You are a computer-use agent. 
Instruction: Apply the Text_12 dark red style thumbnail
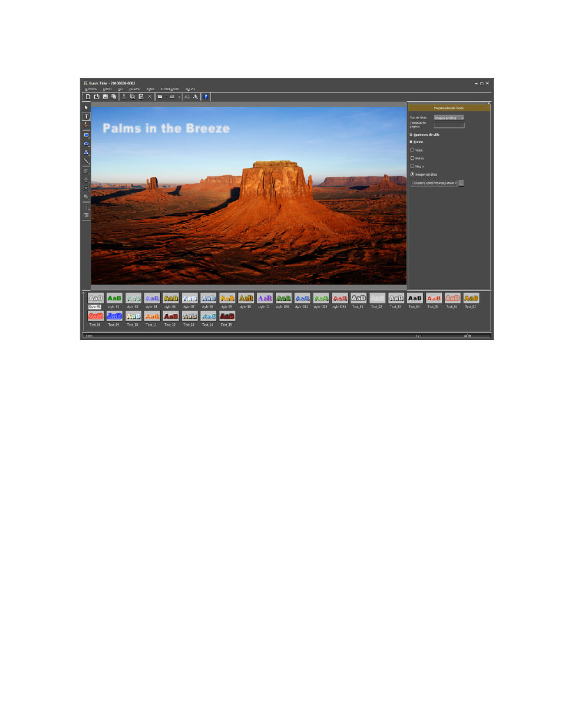pyautogui.click(x=171, y=317)
